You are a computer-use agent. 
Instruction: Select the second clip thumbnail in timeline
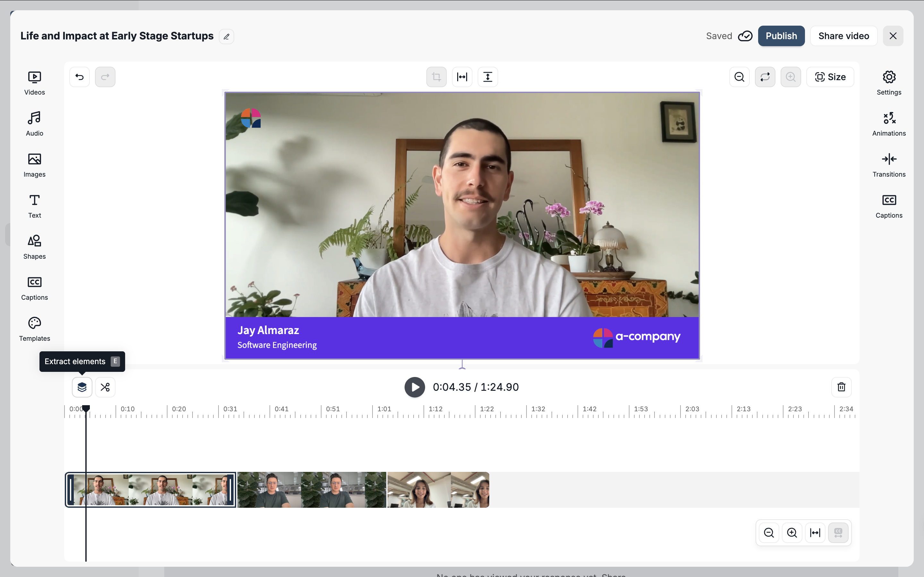(312, 489)
